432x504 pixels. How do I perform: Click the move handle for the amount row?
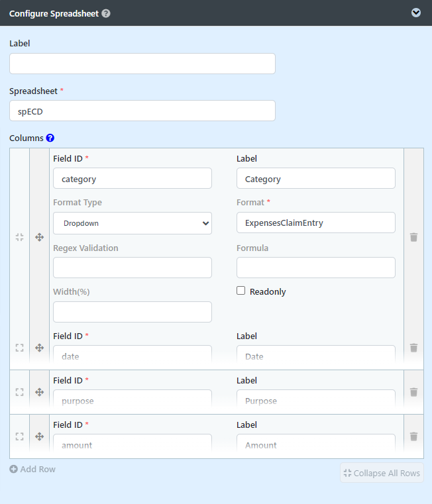pyautogui.click(x=39, y=436)
